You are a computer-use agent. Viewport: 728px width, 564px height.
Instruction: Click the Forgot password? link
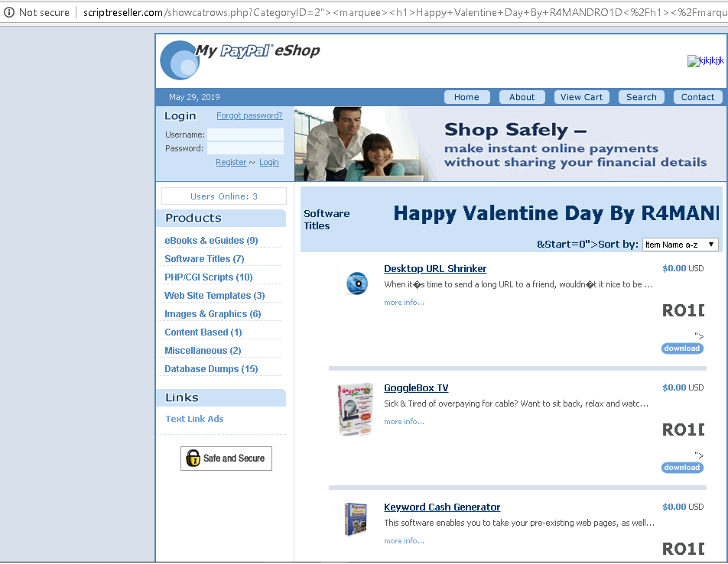[x=249, y=115]
